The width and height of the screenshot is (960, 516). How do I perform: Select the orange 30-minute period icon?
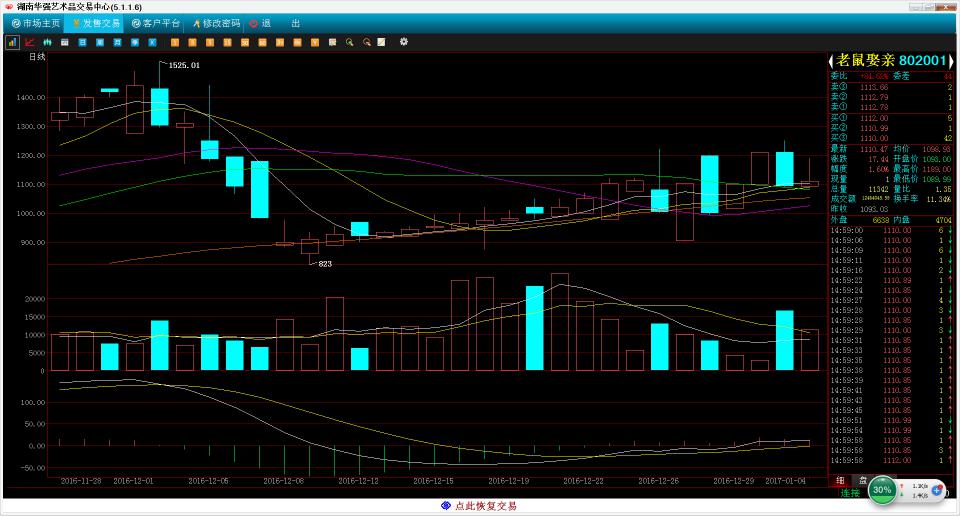click(x=244, y=42)
